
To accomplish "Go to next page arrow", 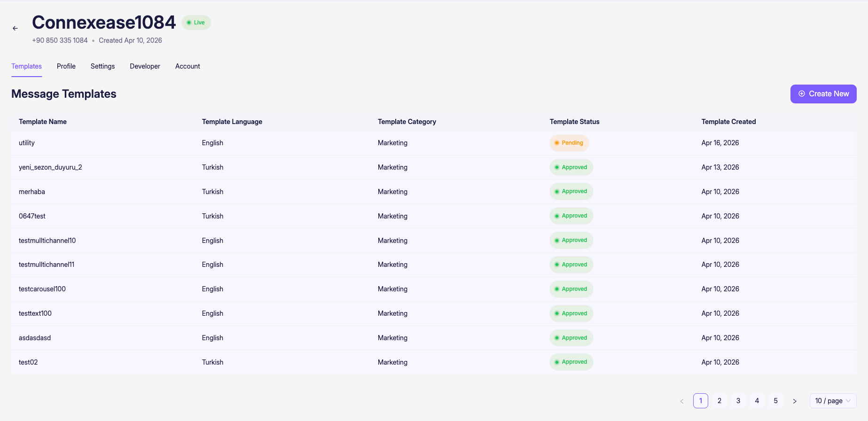I will (x=795, y=401).
